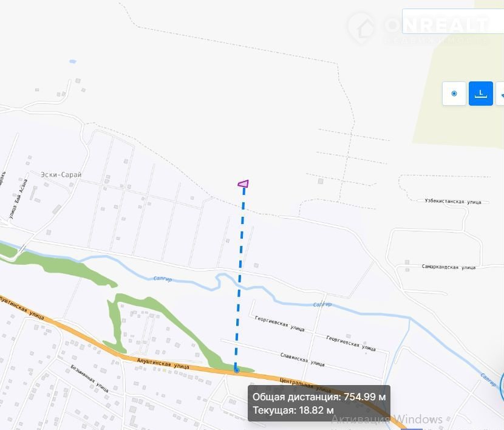The width and height of the screenshot is (504, 430).
Task: Click the gray building square near dashed roads
Action: click(x=321, y=181)
